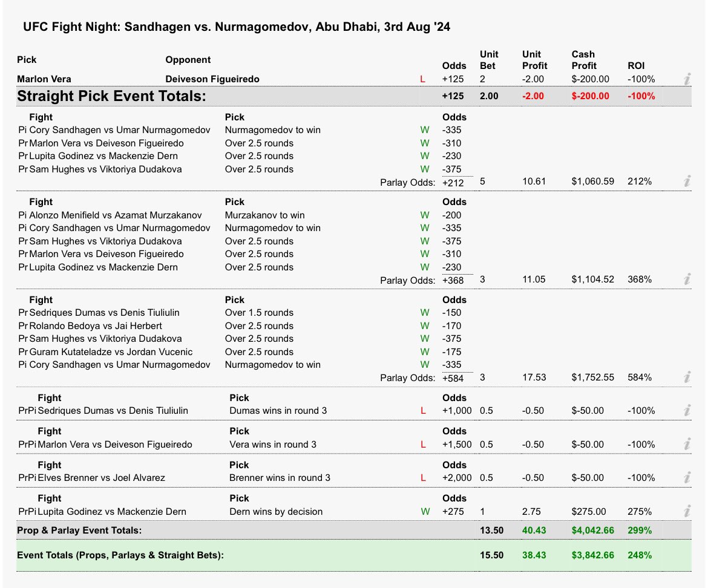Image resolution: width=708 pixels, height=588 pixels.
Task: Click 'Prop & Parlay Event Totals:' label
Action: [79, 531]
